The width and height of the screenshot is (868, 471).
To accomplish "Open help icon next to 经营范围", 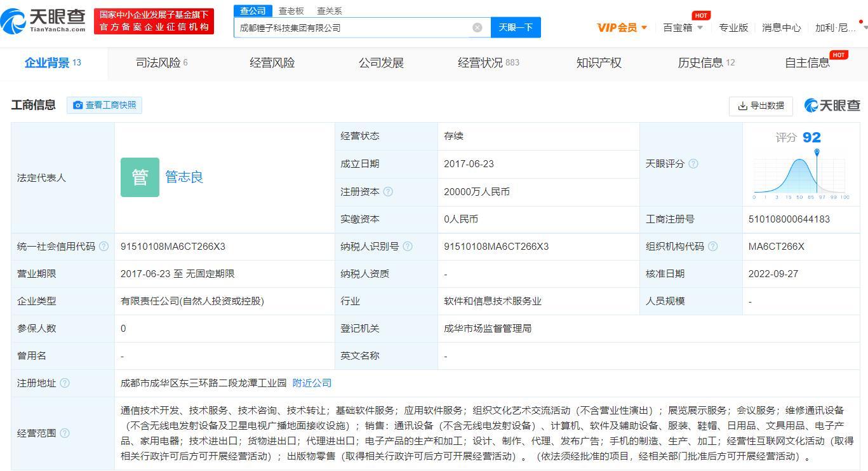I will [65, 433].
